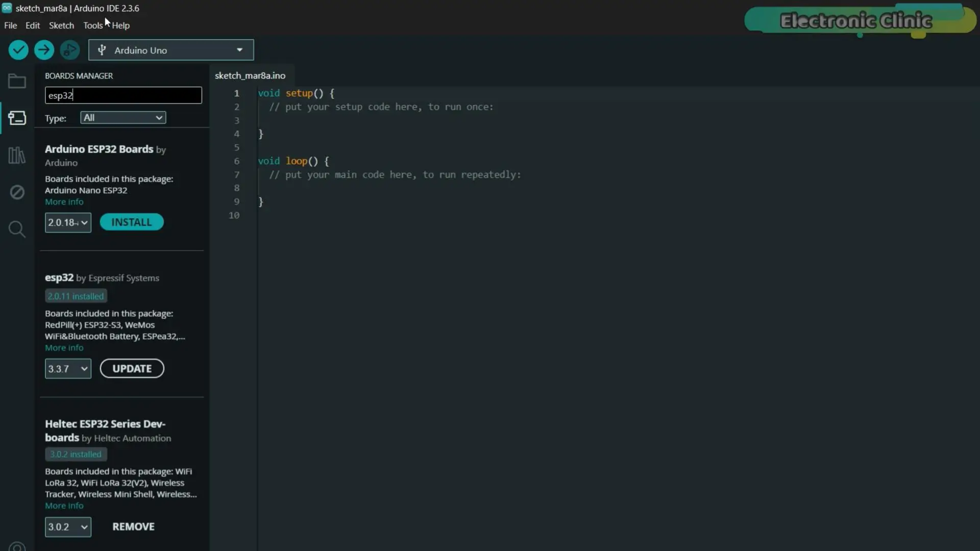
Task: Click the Arduino IDE logo in title bar
Action: coord(7,8)
